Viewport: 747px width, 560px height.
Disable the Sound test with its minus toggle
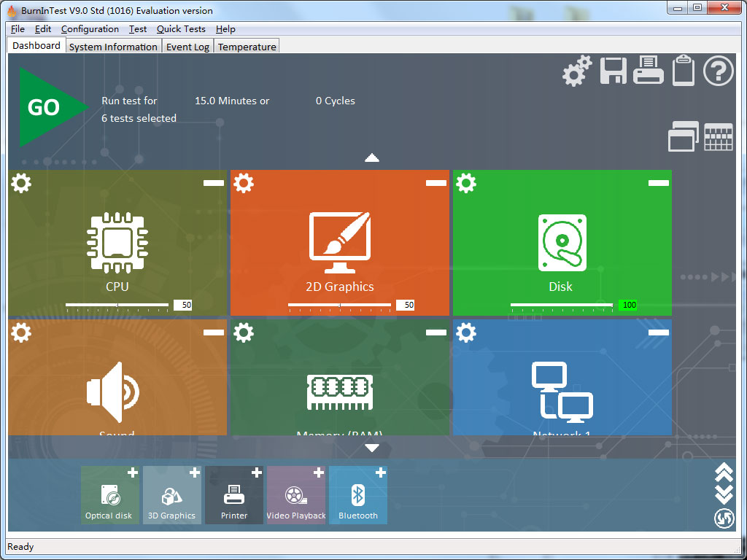tap(213, 332)
